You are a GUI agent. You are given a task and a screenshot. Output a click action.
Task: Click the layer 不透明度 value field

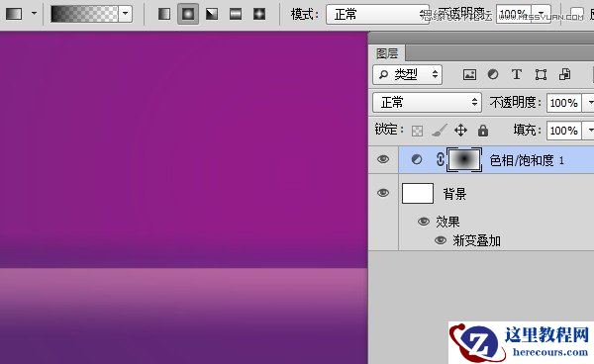(564, 103)
